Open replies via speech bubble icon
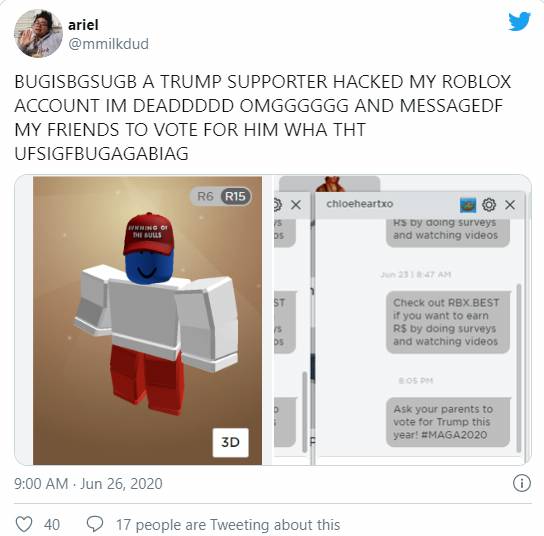544x536 pixels. pos(95,524)
